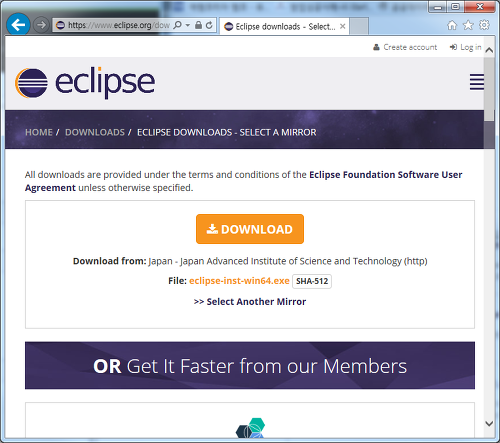500x443 pixels.
Task: Open a new blank tab
Action: point(359,26)
